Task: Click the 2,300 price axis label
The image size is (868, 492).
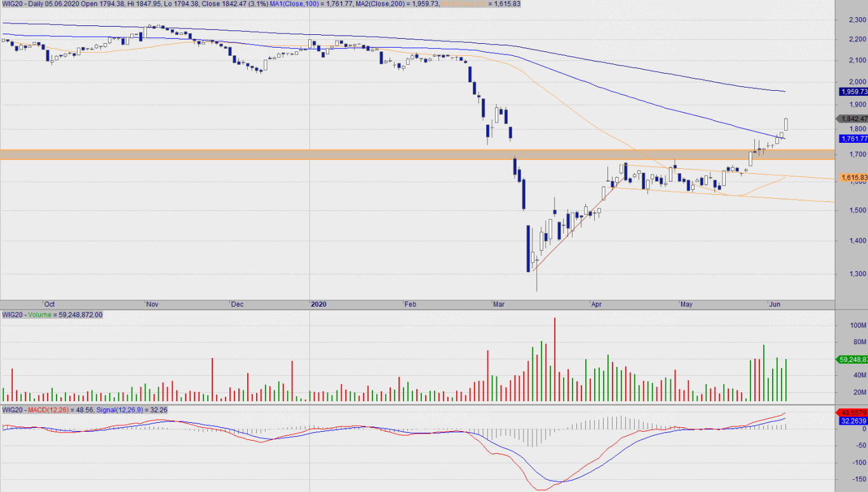Action: click(857, 20)
